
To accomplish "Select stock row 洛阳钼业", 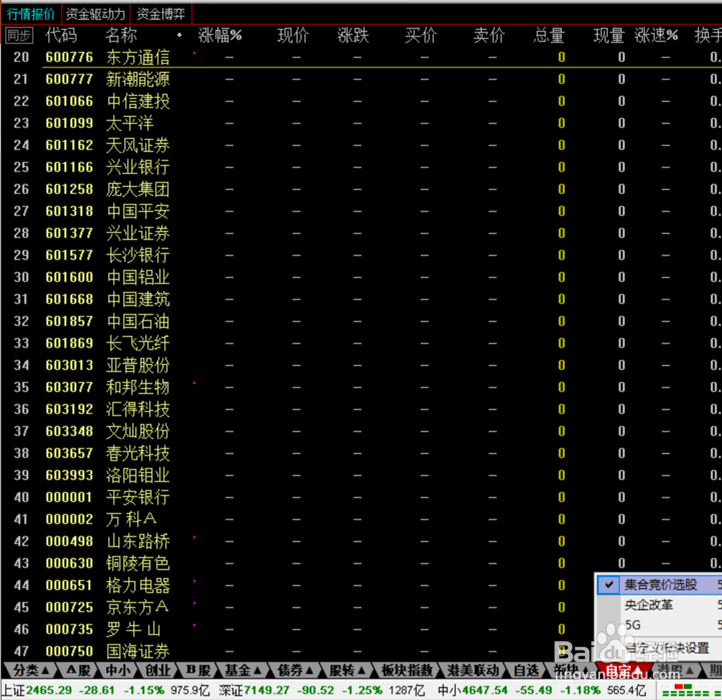I will pyautogui.click(x=361, y=475).
